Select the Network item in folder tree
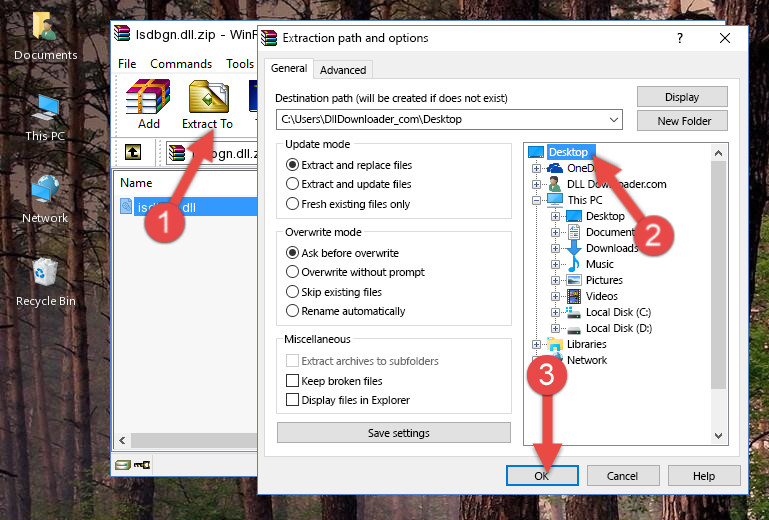The image size is (769, 520). click(587, 360)
